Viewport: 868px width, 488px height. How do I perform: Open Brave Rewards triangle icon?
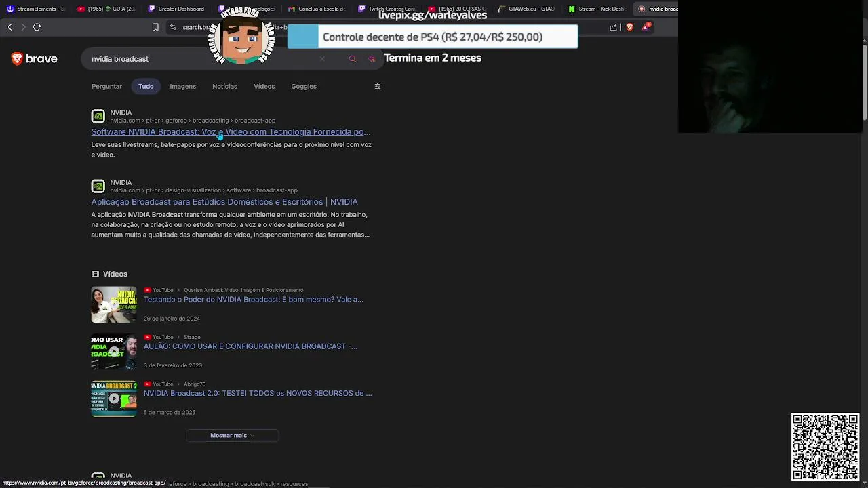click(x=646, y=27)
